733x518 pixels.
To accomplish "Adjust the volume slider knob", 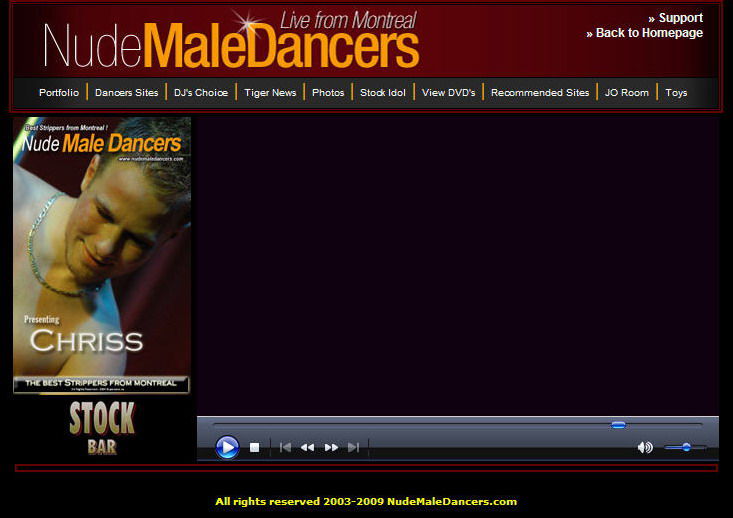I will point(686,447).
